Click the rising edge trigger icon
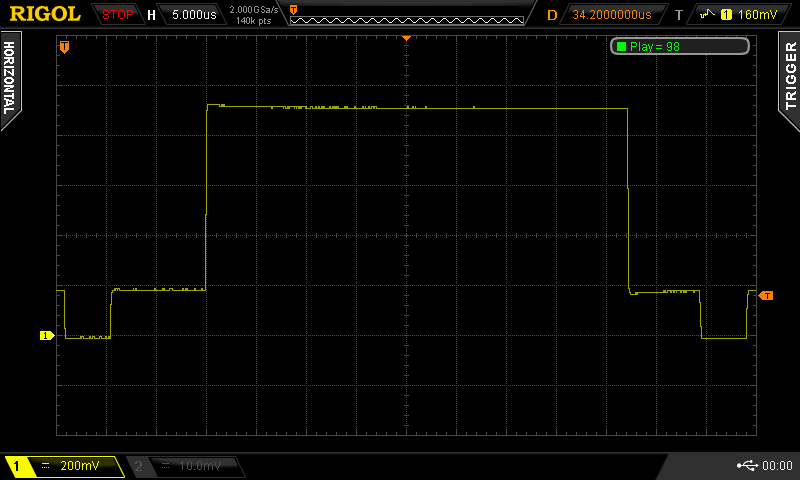The image size is (800, 480). (707, 15)
